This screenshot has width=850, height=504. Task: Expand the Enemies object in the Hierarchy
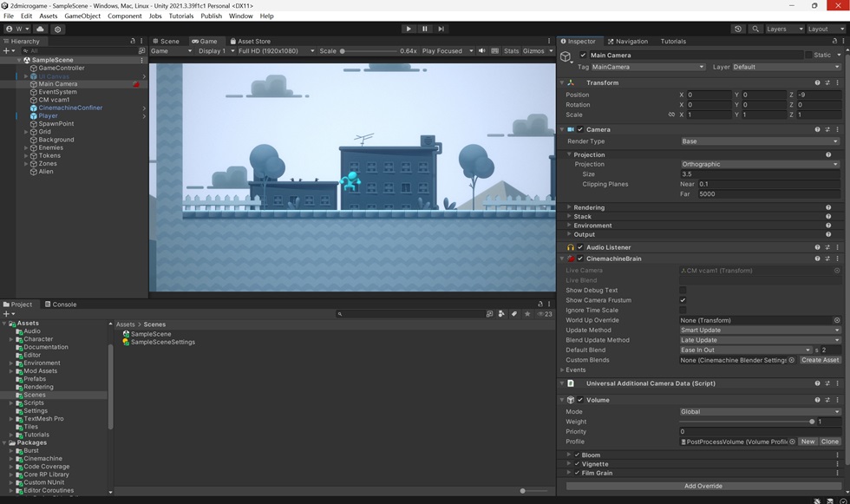pyautogui.click(x=26, y=147)
